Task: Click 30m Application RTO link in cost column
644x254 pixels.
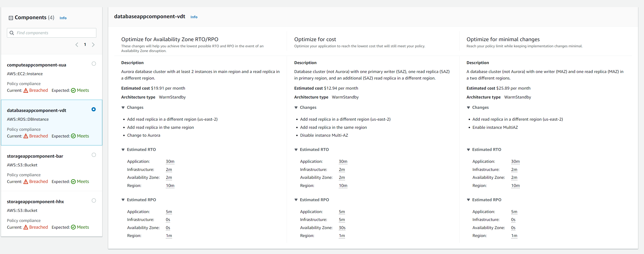Action: coord(343,161)
